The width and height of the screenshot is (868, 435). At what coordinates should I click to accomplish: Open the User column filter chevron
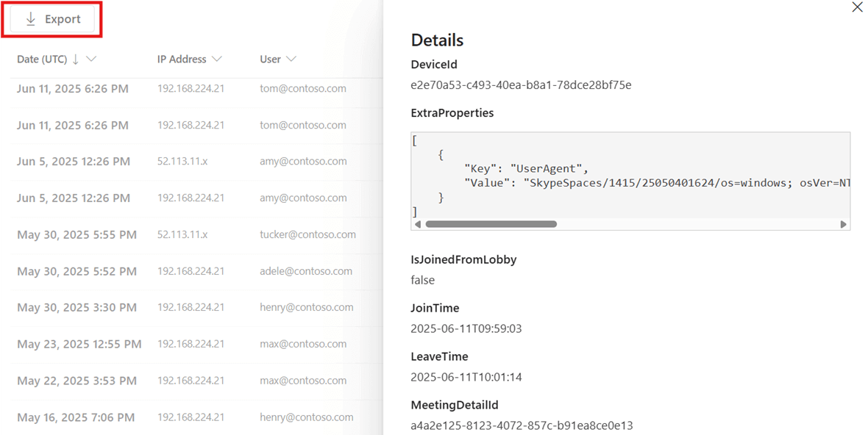pos(291,59)
